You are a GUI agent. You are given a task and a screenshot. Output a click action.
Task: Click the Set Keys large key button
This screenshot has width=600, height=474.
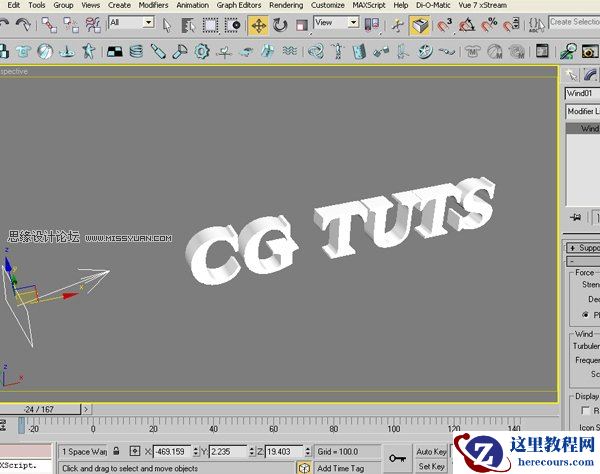[398, 458]
